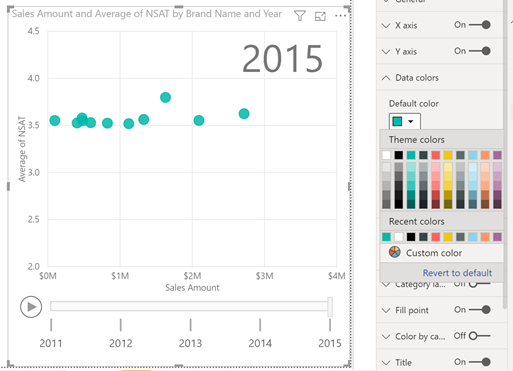Image resolution: width=513 pixels, height=371 pixels.
Task: Turn off the Fill point switch
Action: click(479, 310)
